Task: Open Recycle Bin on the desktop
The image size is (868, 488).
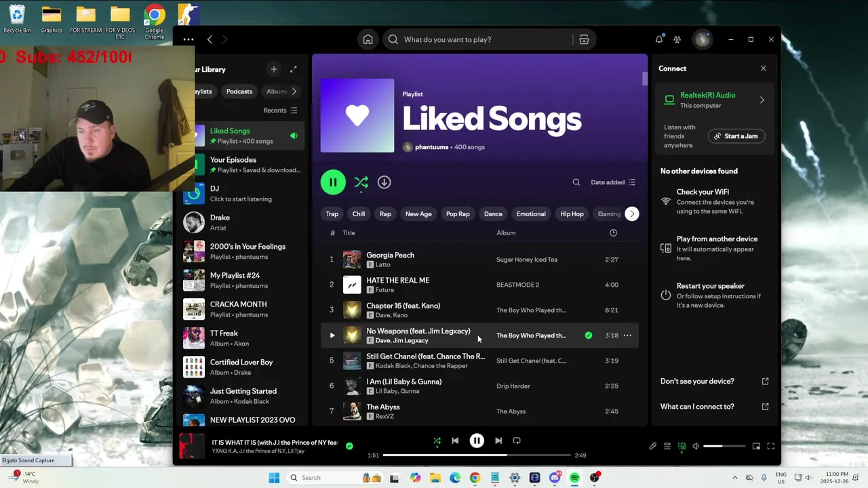Action: tap(17, 19)
